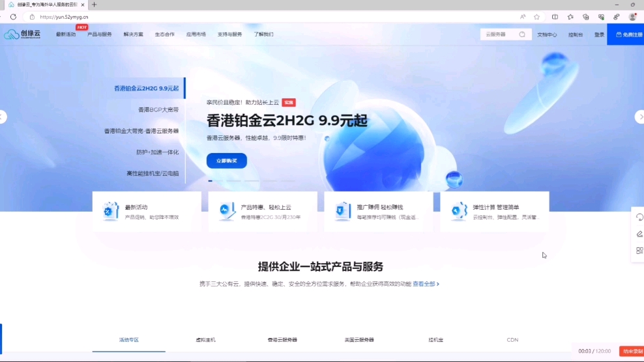Click the red end recording button
Viewport: 644px width, 362px height.
(x=632, y=352)
